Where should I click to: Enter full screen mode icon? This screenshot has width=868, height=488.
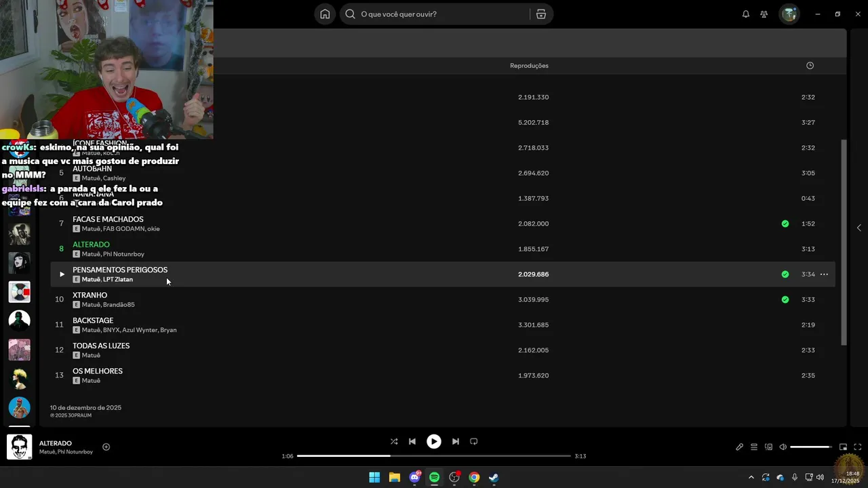[857, 447]
